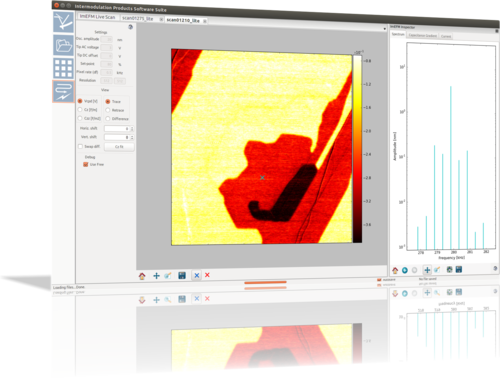Screen dimensions: 500x378
Task: Click the Horiz. shift stepper arrows
Action: [x=132, y=129]
